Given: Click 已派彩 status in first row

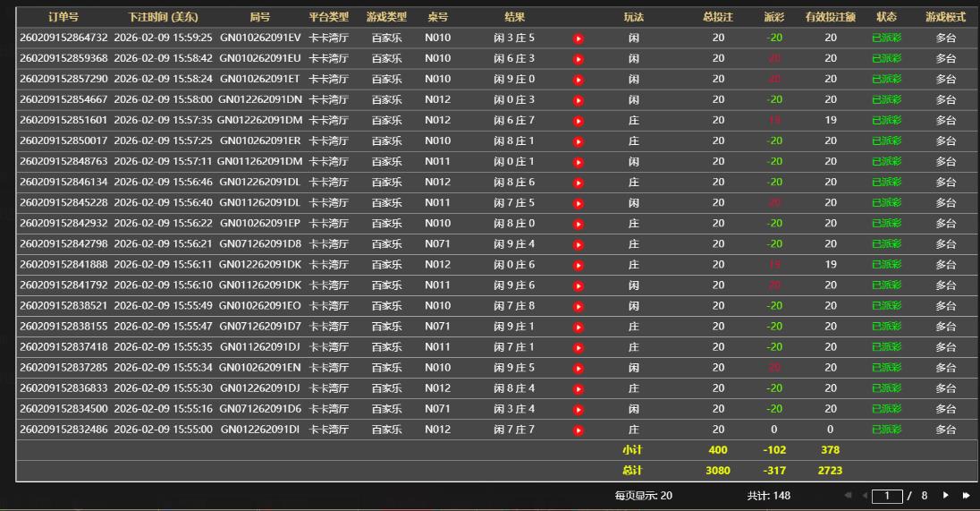Looking at the screenshot, I should pyautogui.click(x=886, y=38).
